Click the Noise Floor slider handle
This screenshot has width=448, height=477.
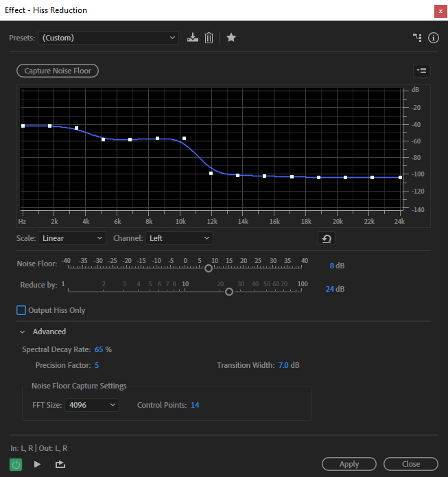pos(209,268)
